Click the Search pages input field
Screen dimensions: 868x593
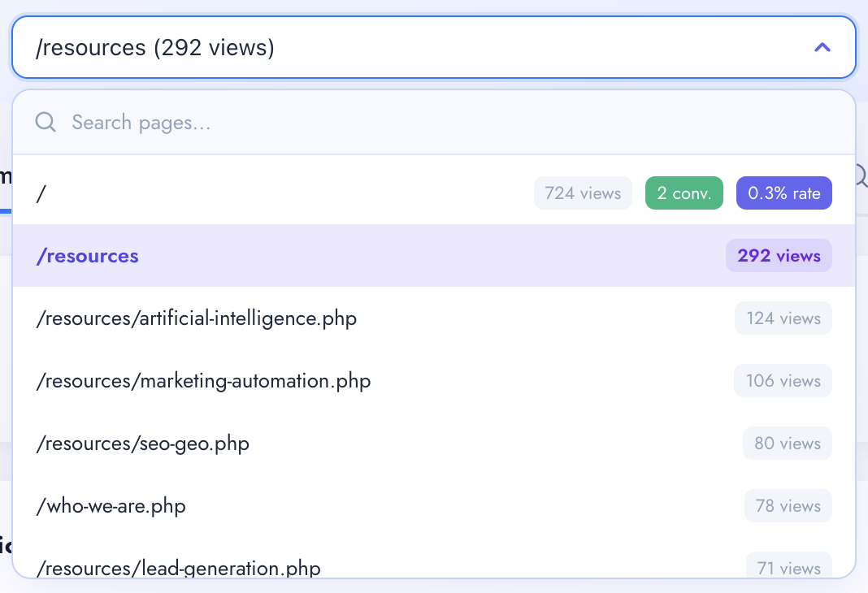coord(434,122)
